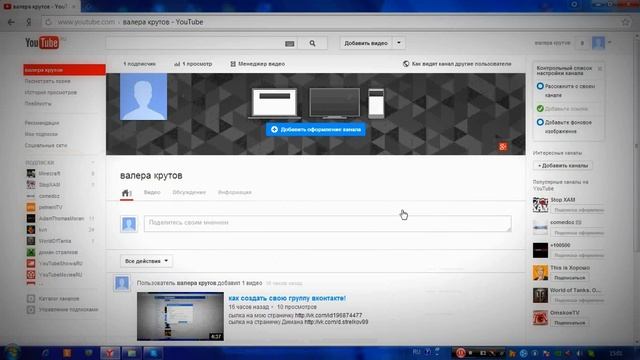Screen dimensions: 640x360
Task: Open the account avatar menu in the header
Action: [598, 43]
